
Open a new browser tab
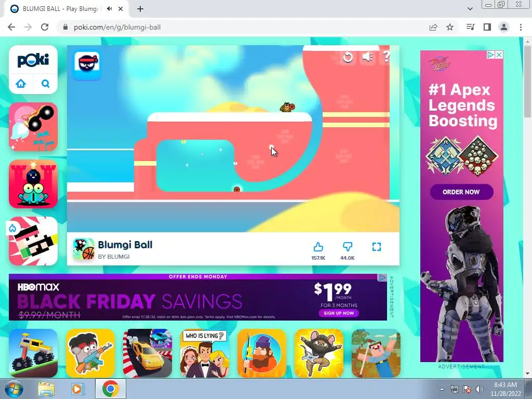point(140,9)
